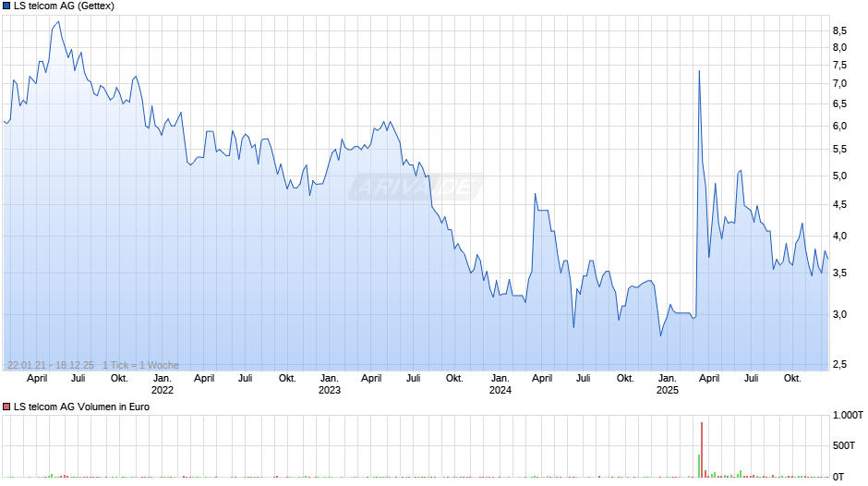Click the 0T volume axis value

click(838, 477)
